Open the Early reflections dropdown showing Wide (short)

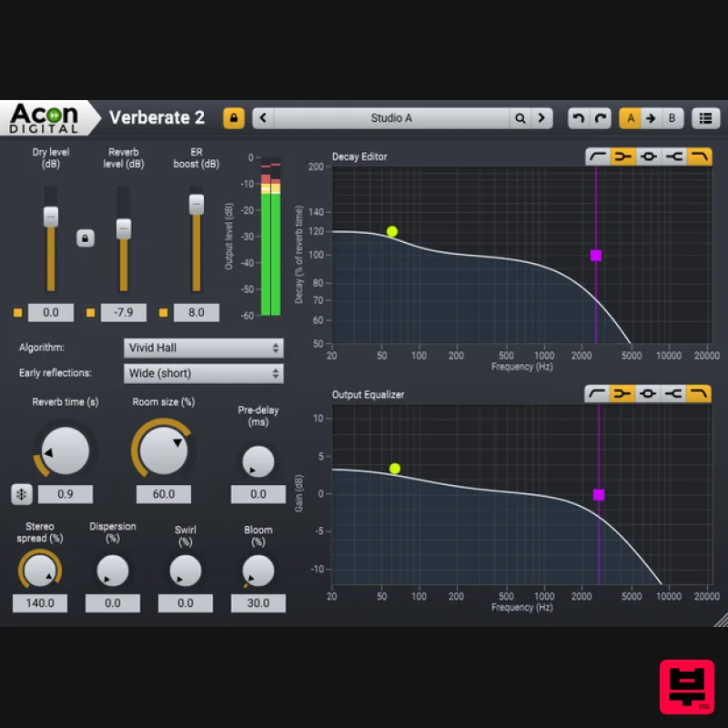point(203,373)
